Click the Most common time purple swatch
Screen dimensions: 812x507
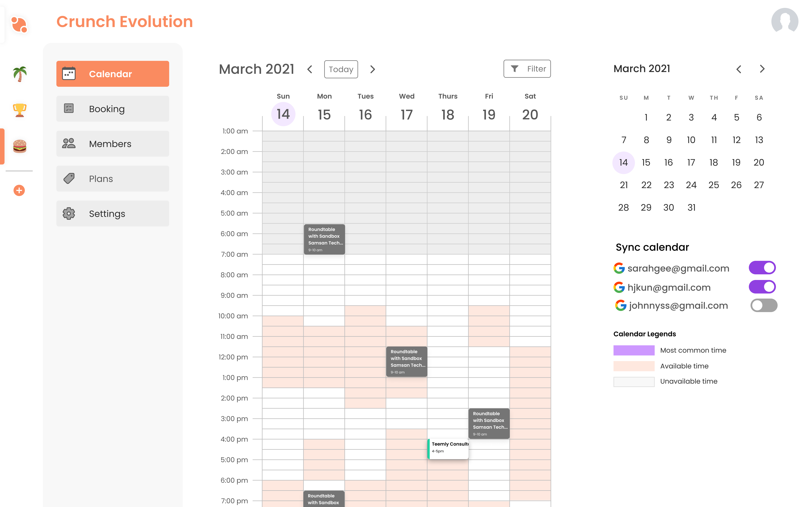click(634, 350)
